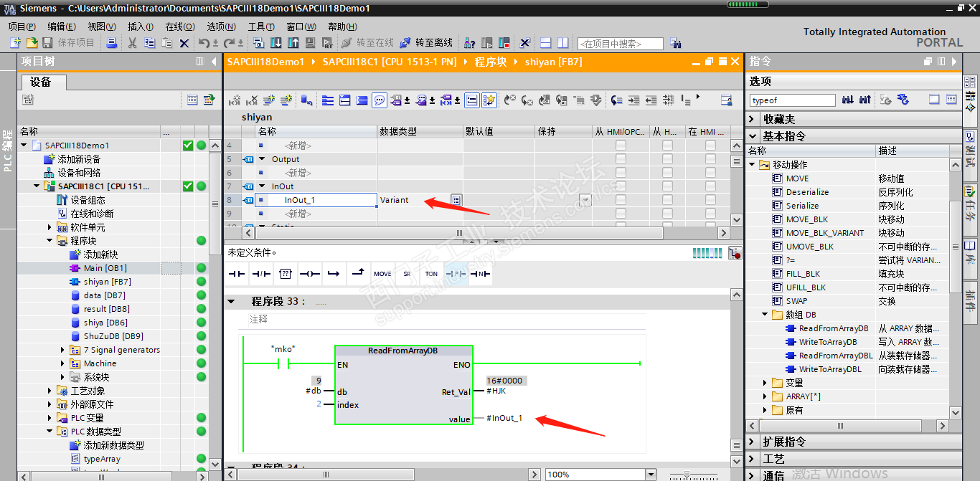This screenshot has height=481, width=980.
Task: Collapse the Output section in interface table
Action: pyautogui.click(x=262, y=159)
